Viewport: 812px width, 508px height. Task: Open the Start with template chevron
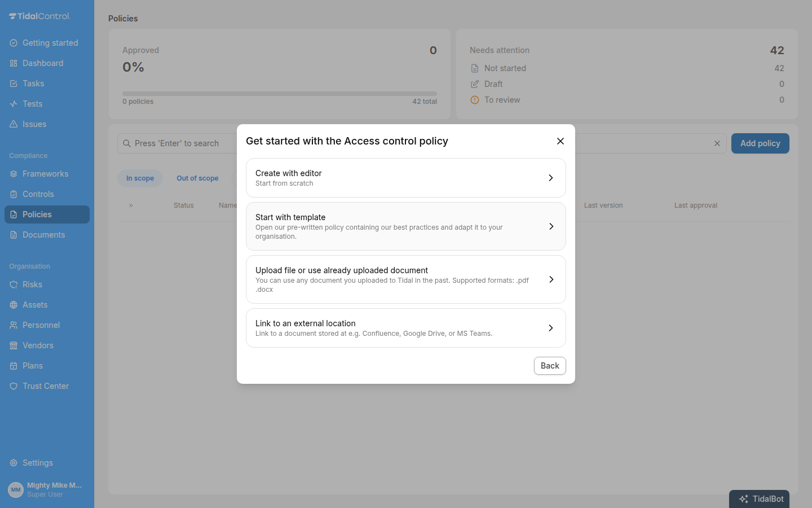551,226
